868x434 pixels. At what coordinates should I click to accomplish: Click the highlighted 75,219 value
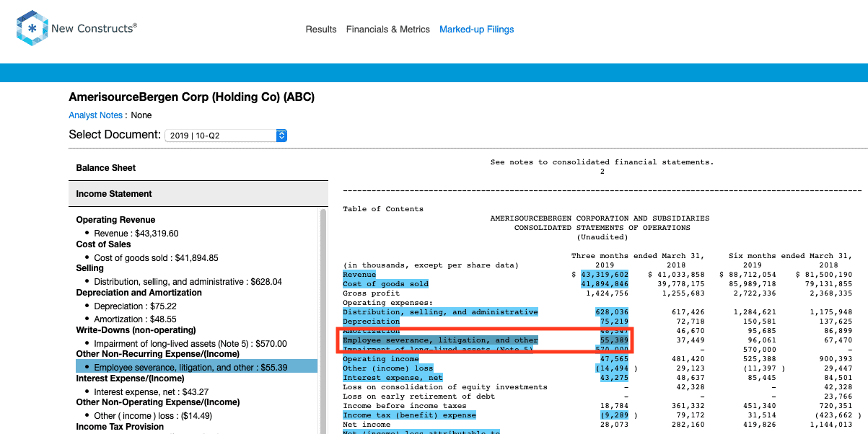coord(615,322)
